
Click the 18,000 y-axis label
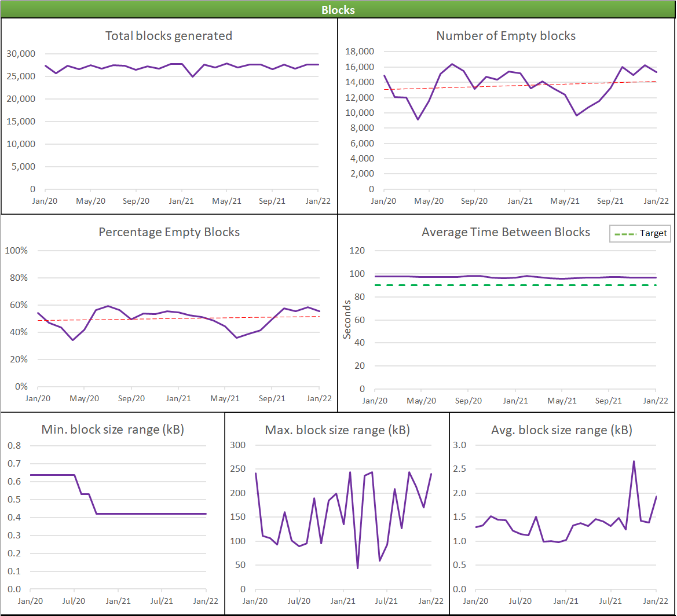360,52
